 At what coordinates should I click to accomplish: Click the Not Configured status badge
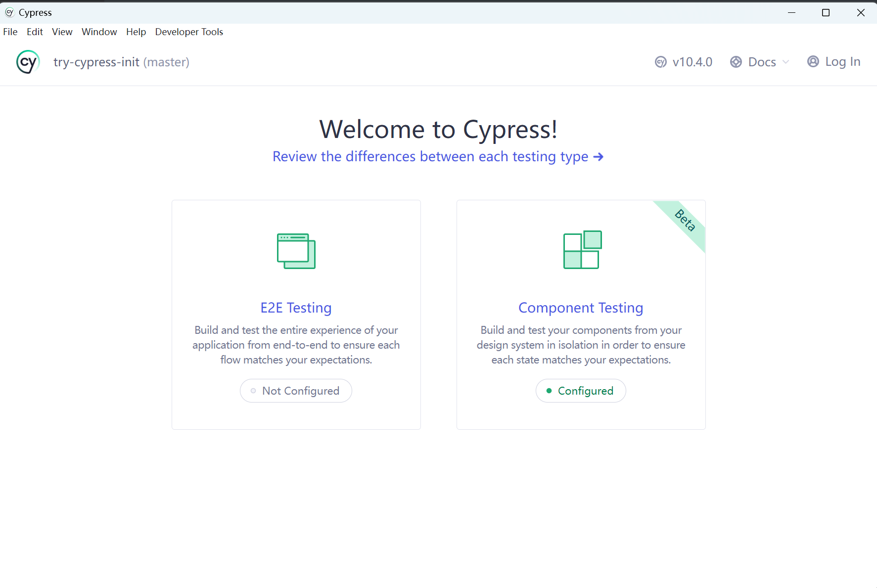(x=296, y=391)
